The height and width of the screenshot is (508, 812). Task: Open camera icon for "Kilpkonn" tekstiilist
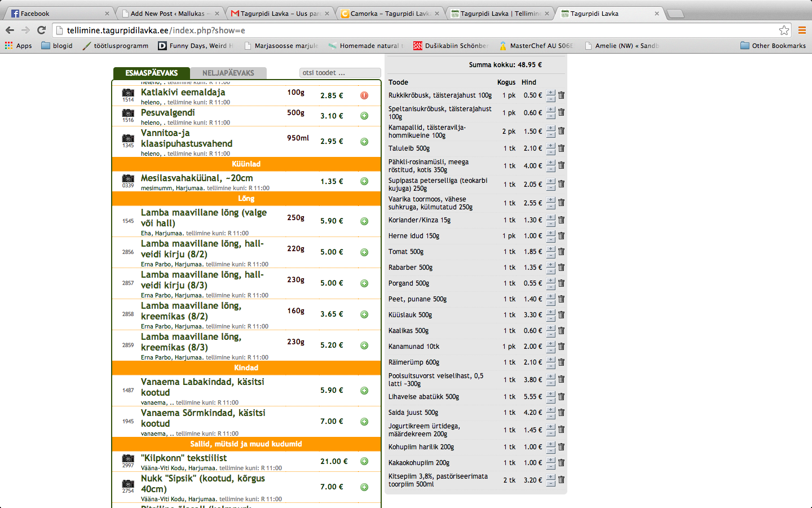[x=128, y=458]
